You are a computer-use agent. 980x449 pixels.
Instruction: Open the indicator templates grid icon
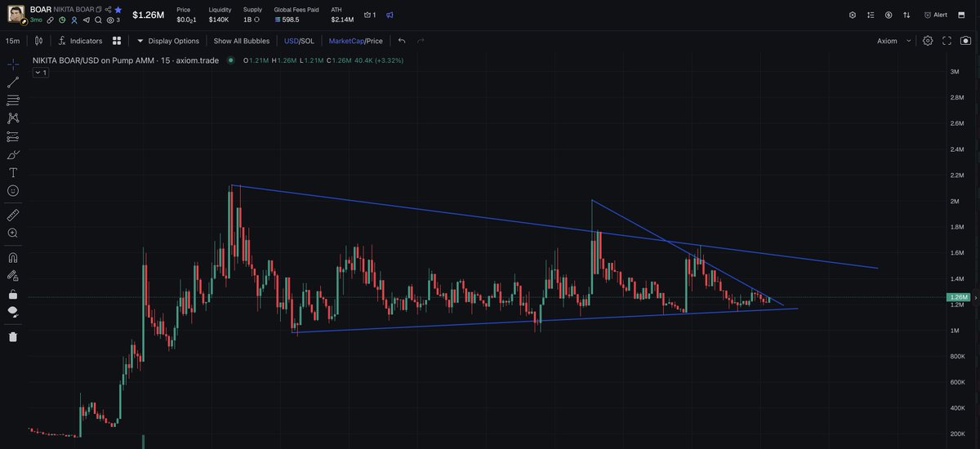[x=118, y=41]
